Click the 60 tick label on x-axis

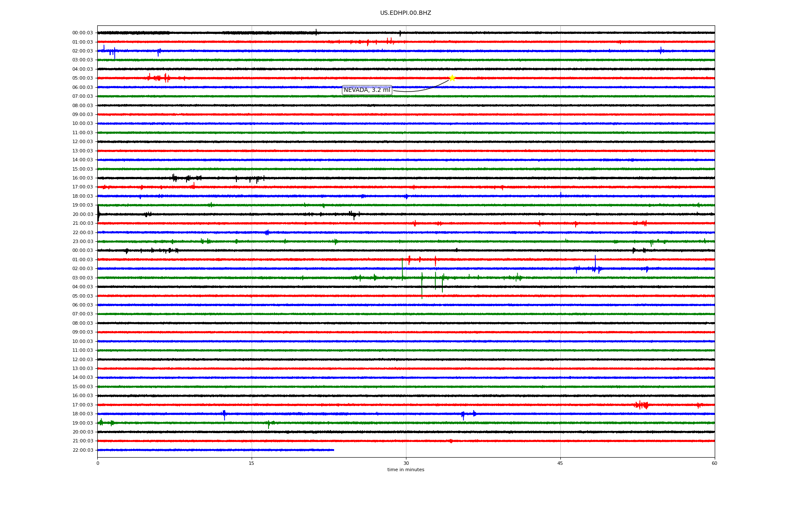pyautogui.click(x=714, y=463)
